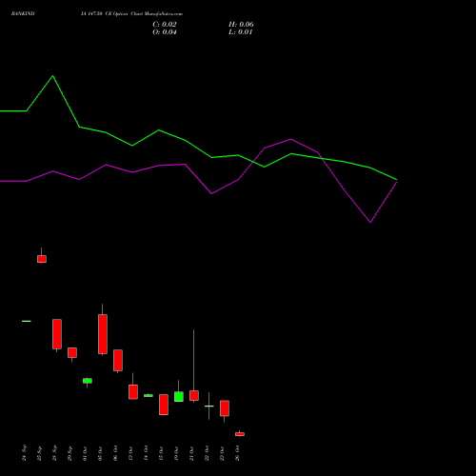476x476 pixels.
Task: Click the small green candle above 14 Oct
Action: point(149,395)
